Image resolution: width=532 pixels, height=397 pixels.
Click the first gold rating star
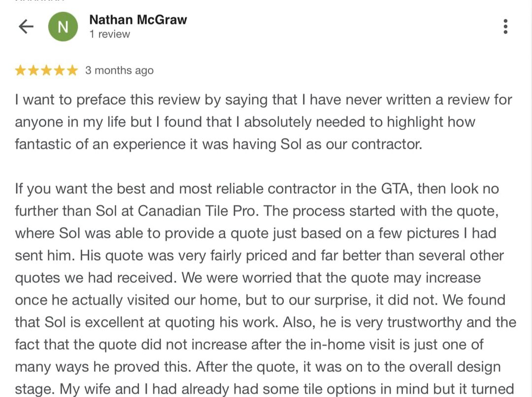[20, 70]
